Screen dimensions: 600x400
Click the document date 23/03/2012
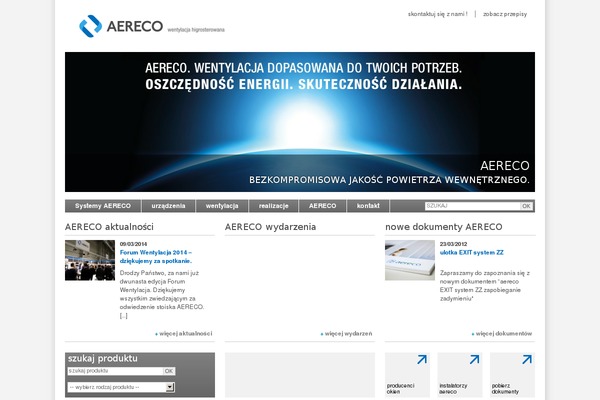click(x=453, y=244)
